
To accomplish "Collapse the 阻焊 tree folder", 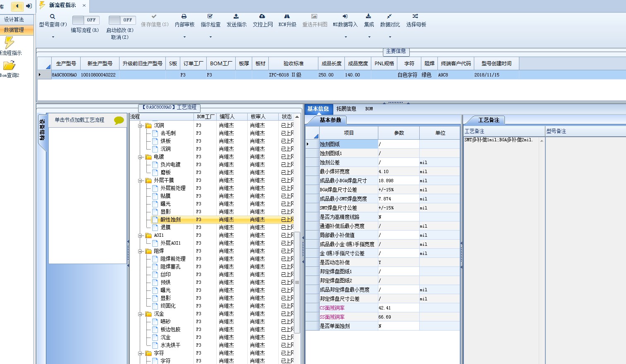I will (140, 251).
